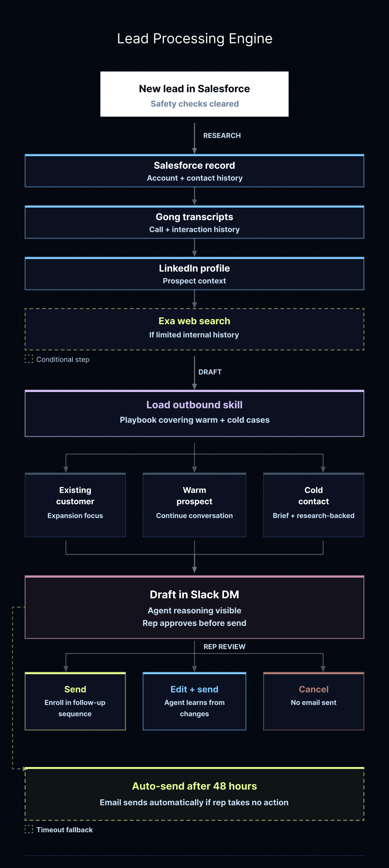The image size is (389, 868).
Task: Select the Auto-send after 48 hours box
Action: (194, 794)
